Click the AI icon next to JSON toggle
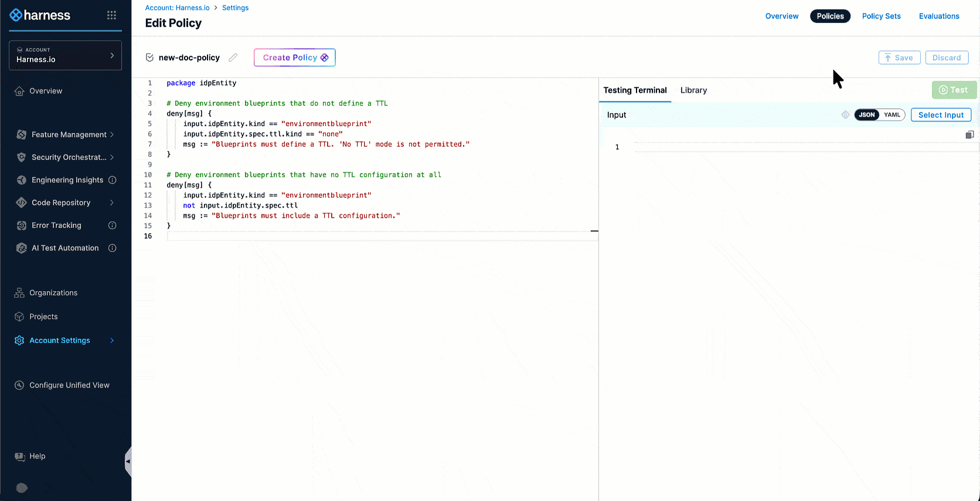 click(x=845, y=115)
